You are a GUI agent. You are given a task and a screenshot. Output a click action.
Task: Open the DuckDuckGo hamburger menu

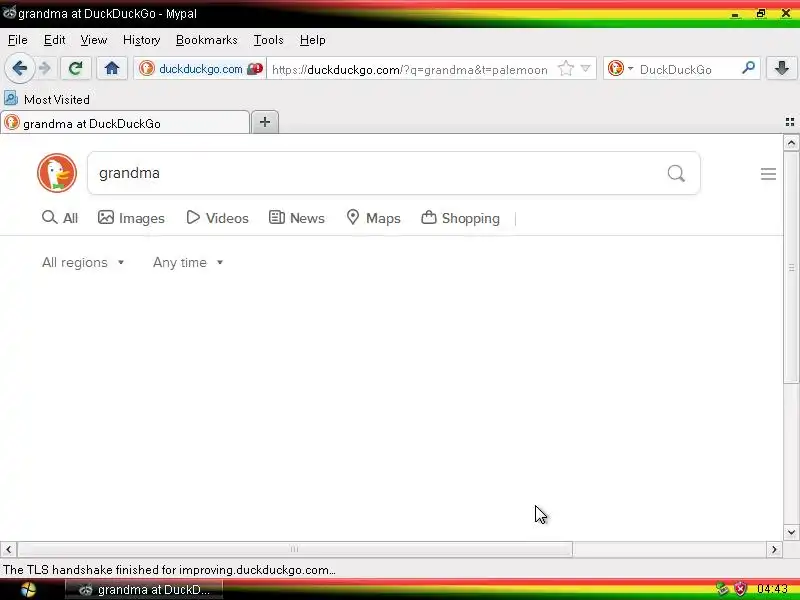(x=768, y=174)
